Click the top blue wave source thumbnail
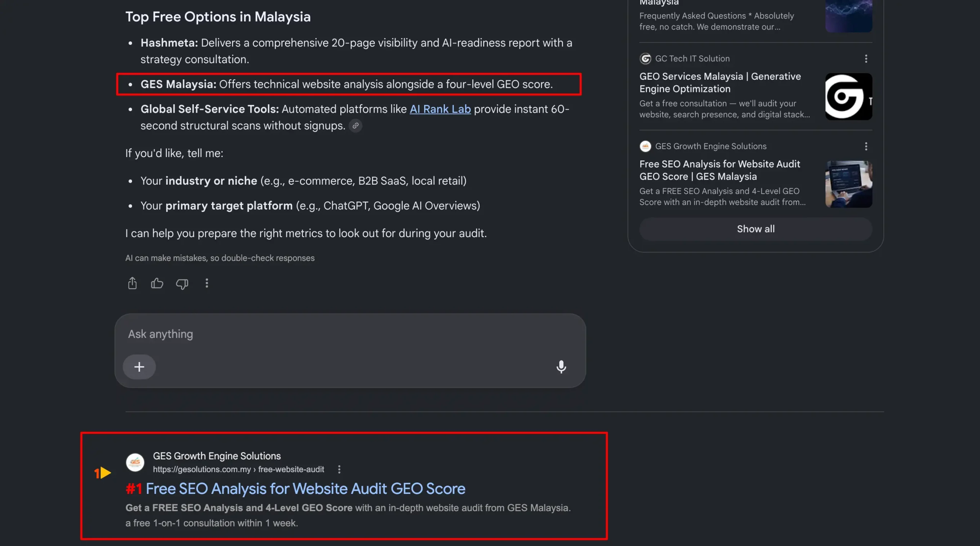The width and height of the screenshot is (980, 546). point(849,16)
